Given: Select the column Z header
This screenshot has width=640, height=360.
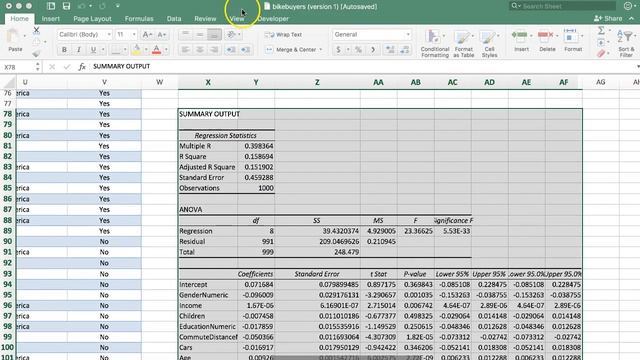Looking at the screenshot, I should coord(317,82).
